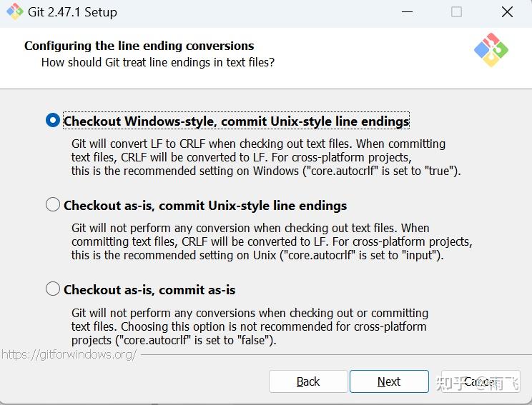532x405 pixels.
Task: Click the core.autocrlf "input" description paragraph
Action: (270, 241)
